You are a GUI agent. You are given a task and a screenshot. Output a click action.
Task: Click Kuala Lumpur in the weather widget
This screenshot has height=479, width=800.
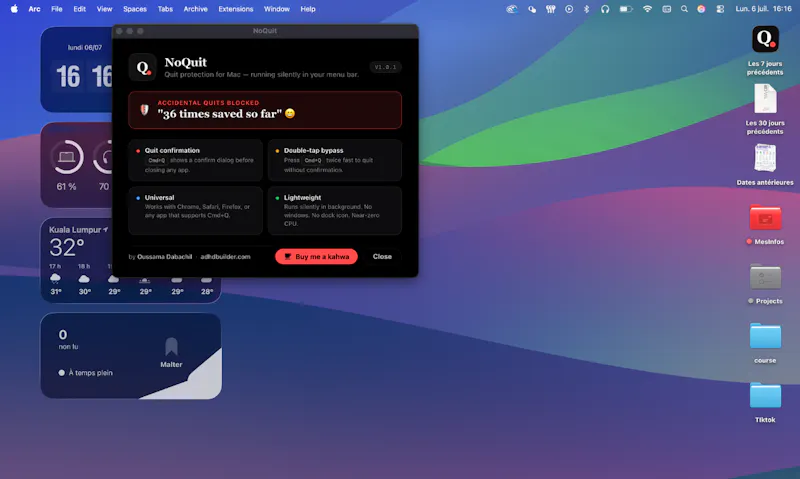coord(75,230)
